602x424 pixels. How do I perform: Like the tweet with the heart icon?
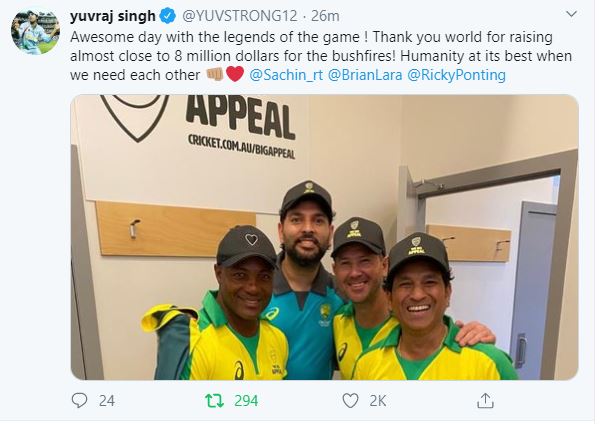pyautogui.click(x=350, y=401)
